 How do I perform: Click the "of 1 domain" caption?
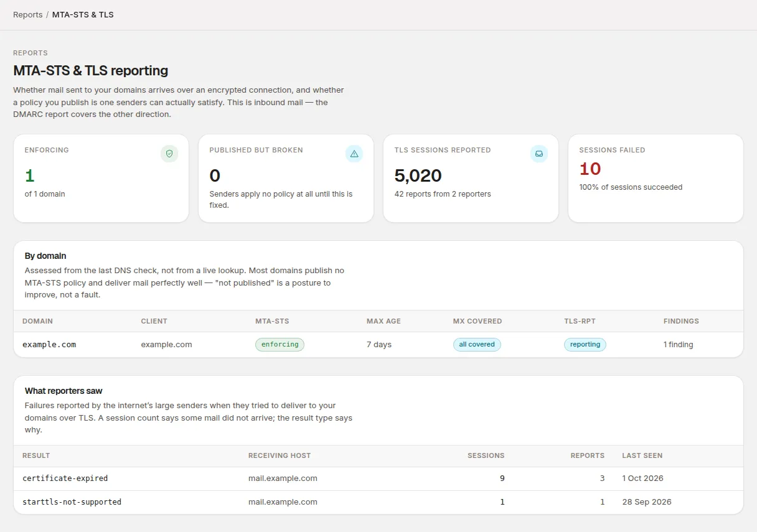pyautogui.click(x=45, y=194)
